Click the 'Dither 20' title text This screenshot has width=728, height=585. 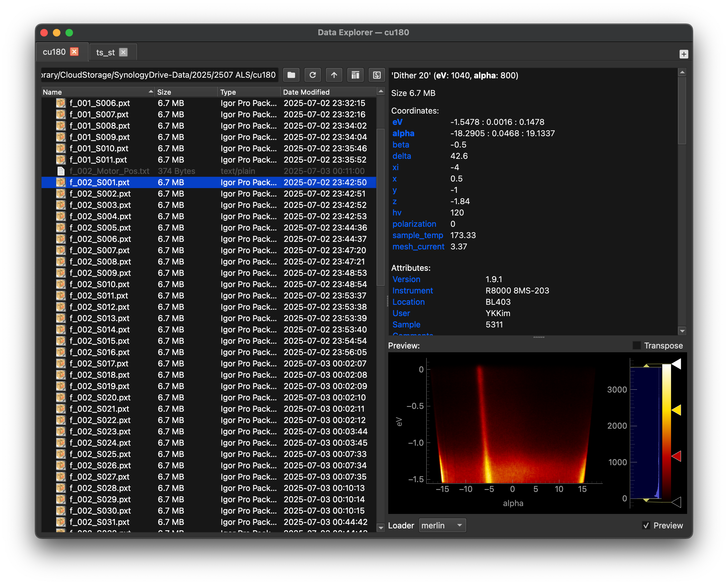click(411, 75)
